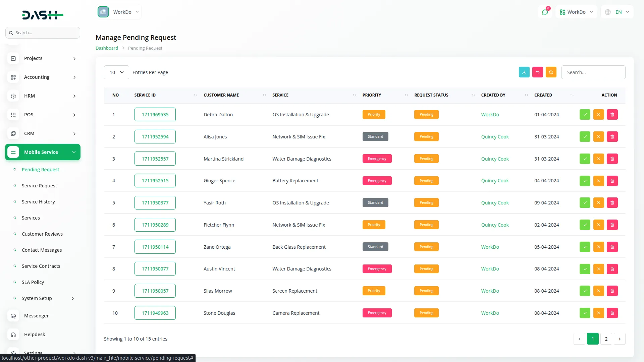Click the table search input field

593,72
